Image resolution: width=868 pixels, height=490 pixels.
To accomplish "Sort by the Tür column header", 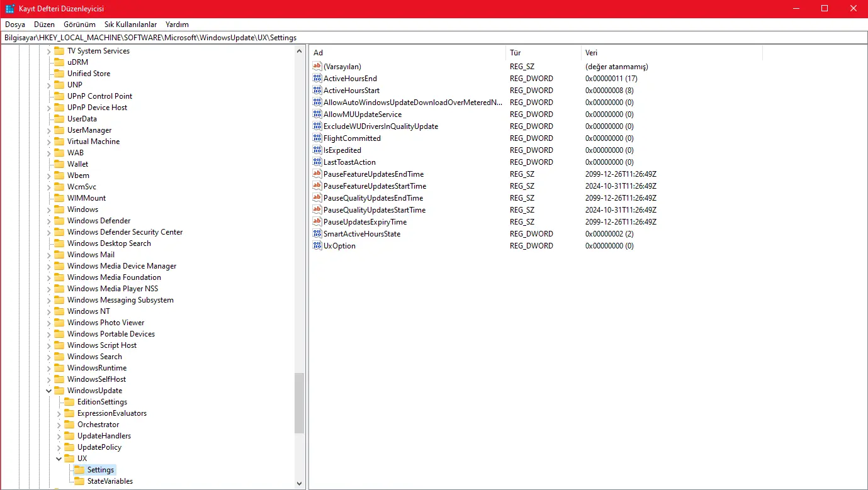I will coord(543,53).
